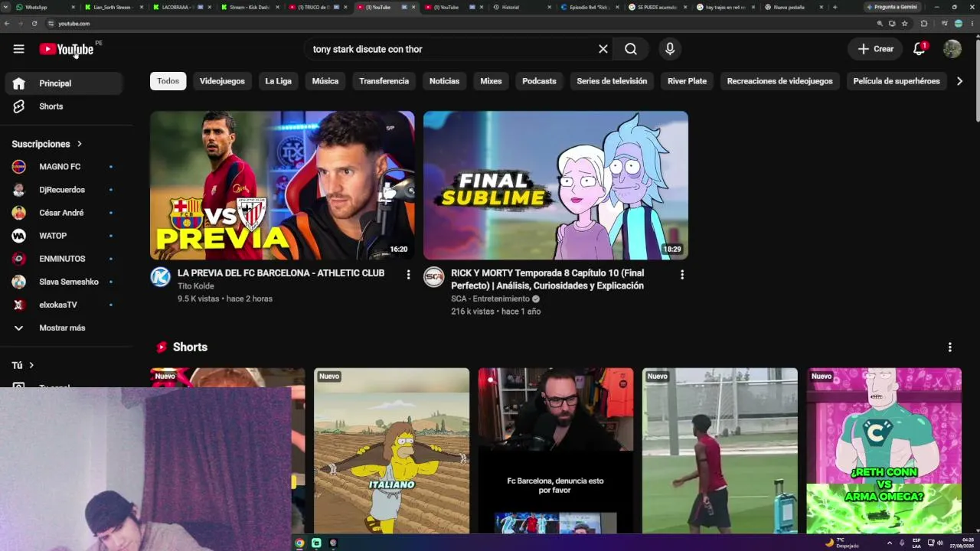The height and width of the screenshot is (551, 980).
Task: Show more category chips with right arrow
Action: (x=959, y=81)
